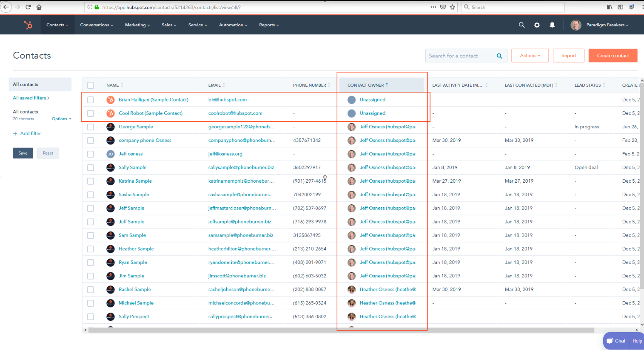644x350 pixels.
Task: Click the Jeff osness JO avatar
Action: point(111,154)
